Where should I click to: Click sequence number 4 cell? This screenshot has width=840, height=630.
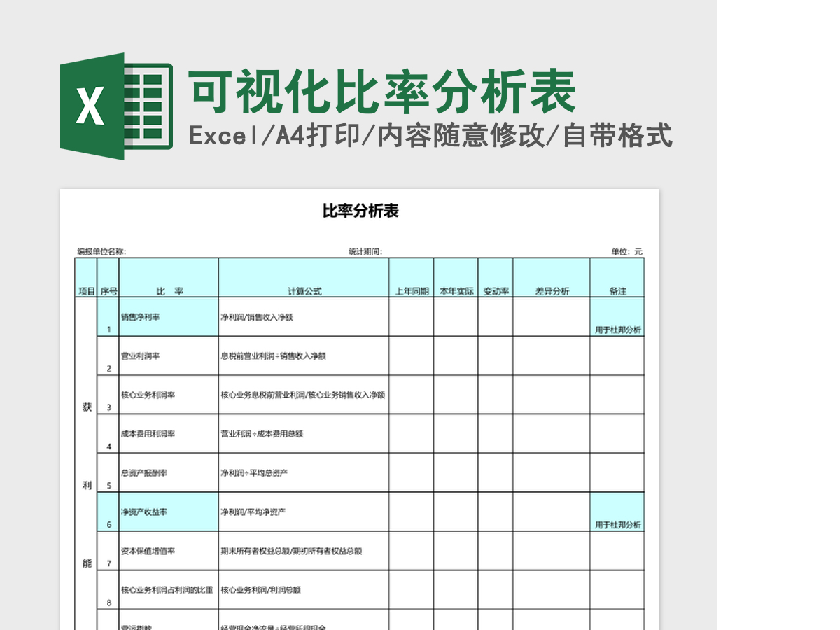click(108, 434)
